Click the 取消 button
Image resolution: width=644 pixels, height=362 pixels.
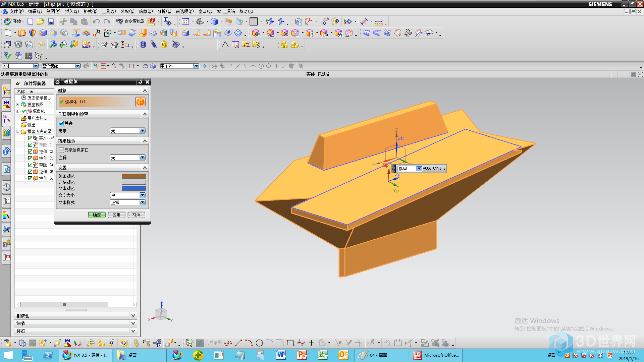click(x=137, y=215)
